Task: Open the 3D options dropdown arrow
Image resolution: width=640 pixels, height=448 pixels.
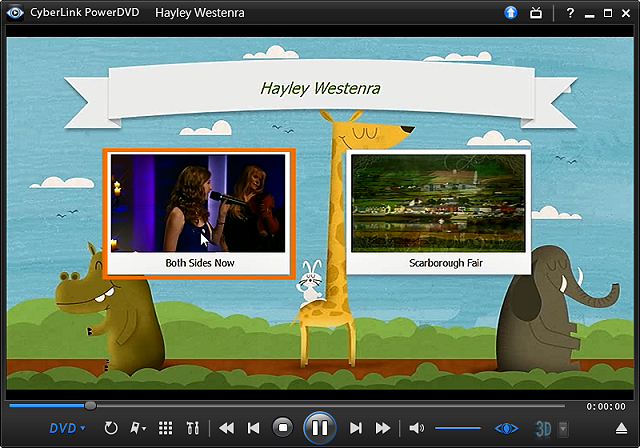Action: [563, 429]
